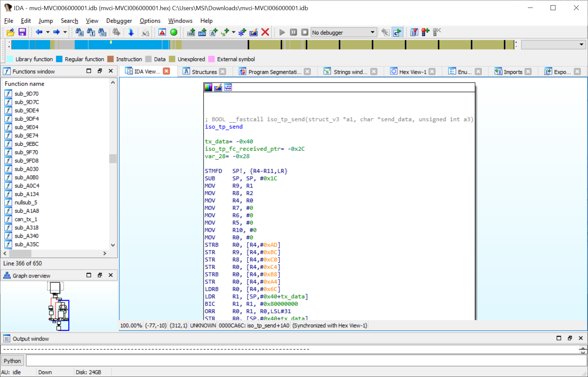Start the debugger process with play button
The width and height of the screenshot is (588, 377).
[x=282, y=32]
